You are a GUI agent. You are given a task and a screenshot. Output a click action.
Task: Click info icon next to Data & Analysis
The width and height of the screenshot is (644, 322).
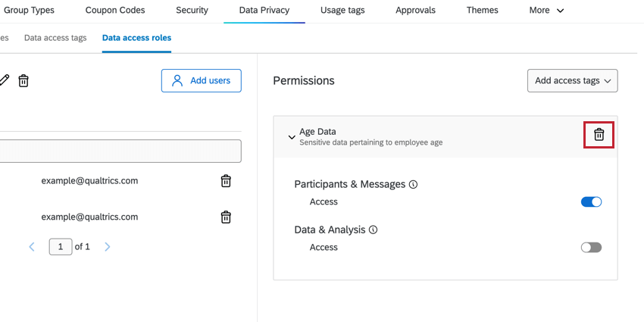pyautogui.click(x=373, y=230)
